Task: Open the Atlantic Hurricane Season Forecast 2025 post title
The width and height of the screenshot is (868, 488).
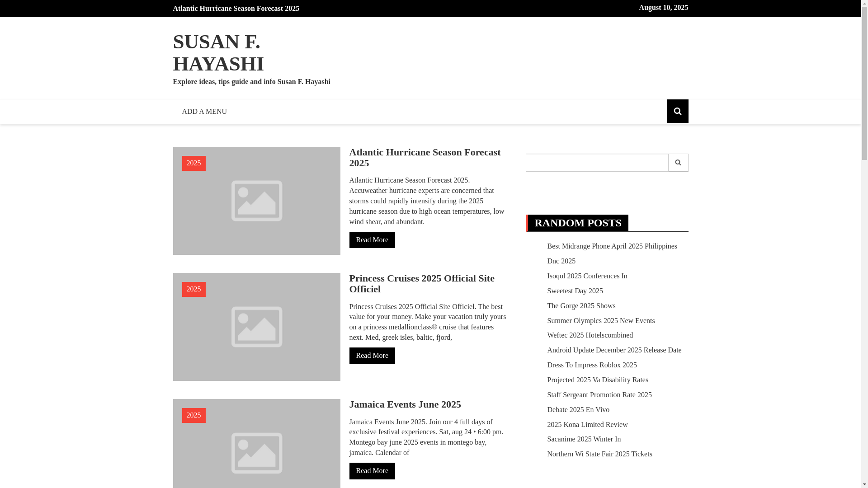Action: click(x=425, y=157)
